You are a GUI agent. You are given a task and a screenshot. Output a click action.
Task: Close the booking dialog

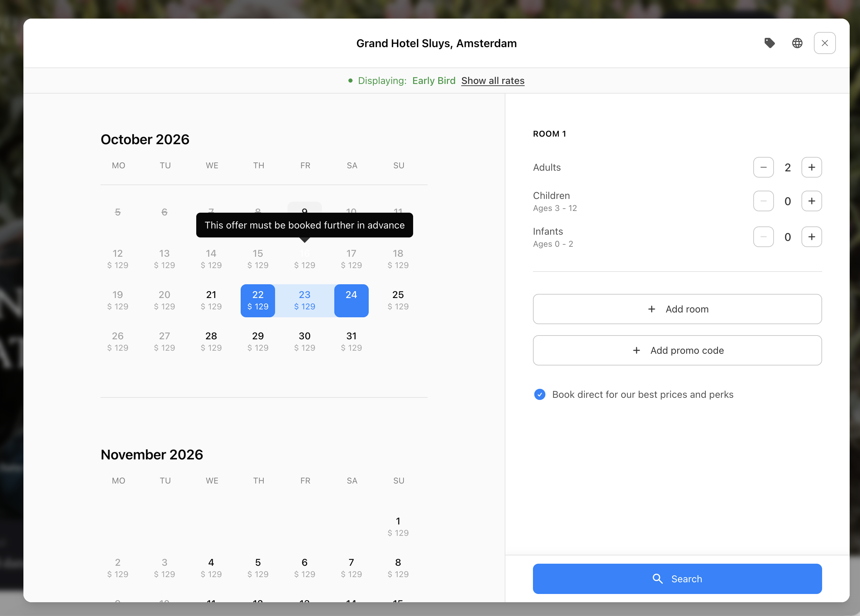(825, 43)
